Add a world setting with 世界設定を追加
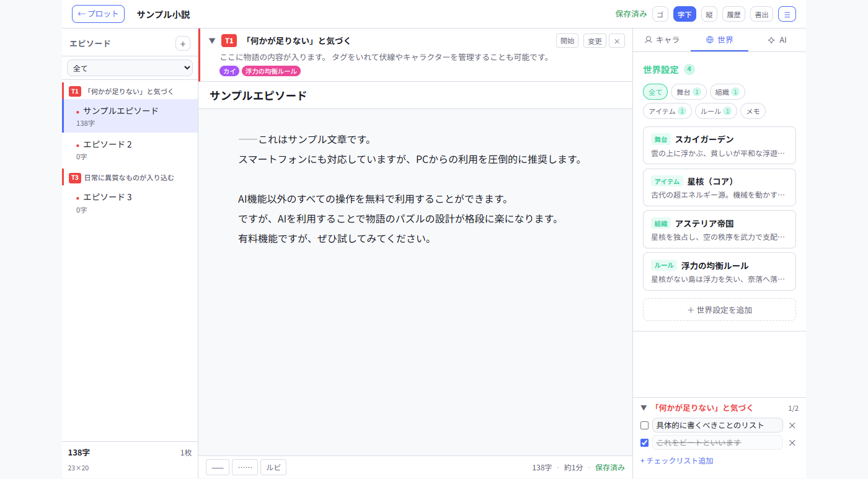Image resolution: width=868 pixels, height=479 pixels. 719,309
